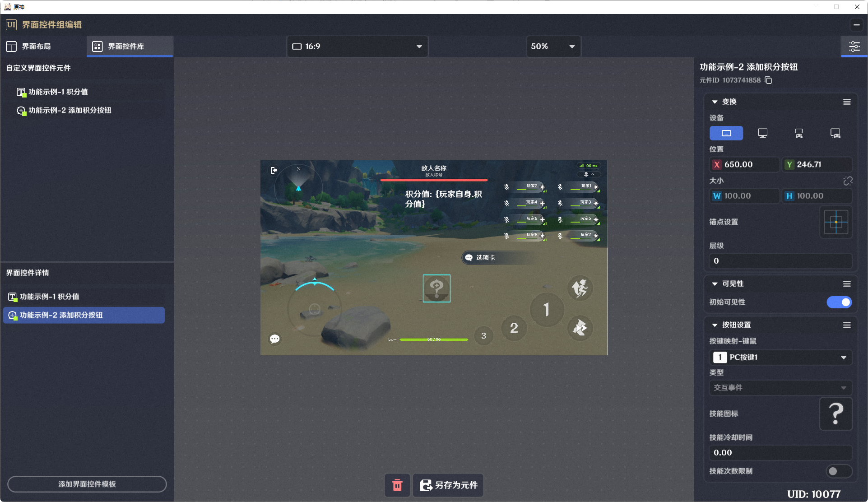Screen dimensions: 868x502
Task: Select the 积分值 text widget on canvas
Action: click(444, 199)
